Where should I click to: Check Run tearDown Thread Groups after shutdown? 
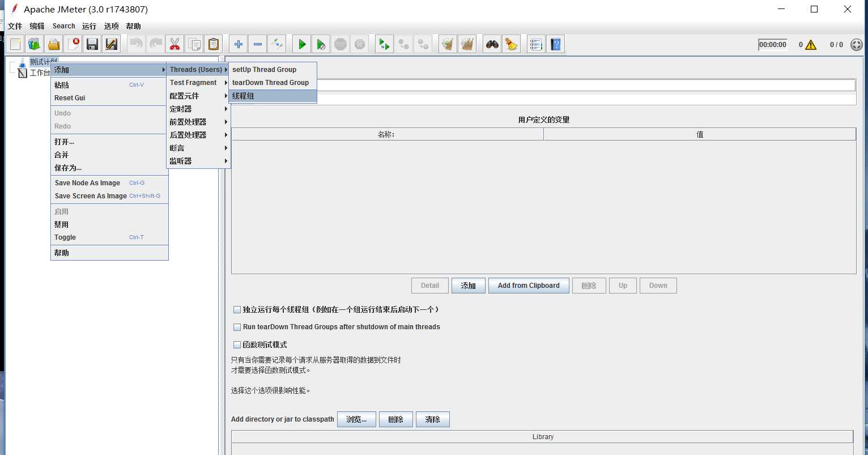pos(237,328)
